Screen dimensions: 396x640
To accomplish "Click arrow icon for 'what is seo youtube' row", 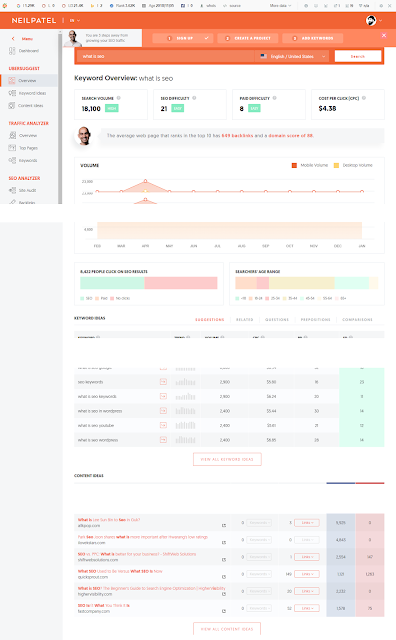I will [163, 425].
